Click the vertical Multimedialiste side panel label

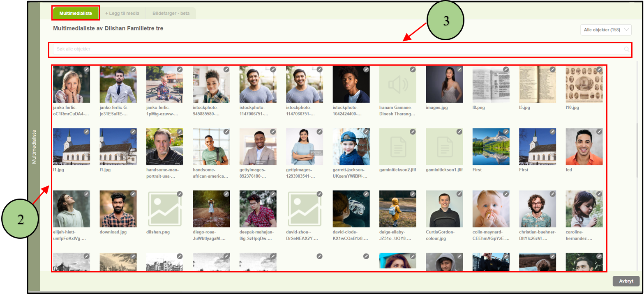pyautogui.click(x=34, y=147)
